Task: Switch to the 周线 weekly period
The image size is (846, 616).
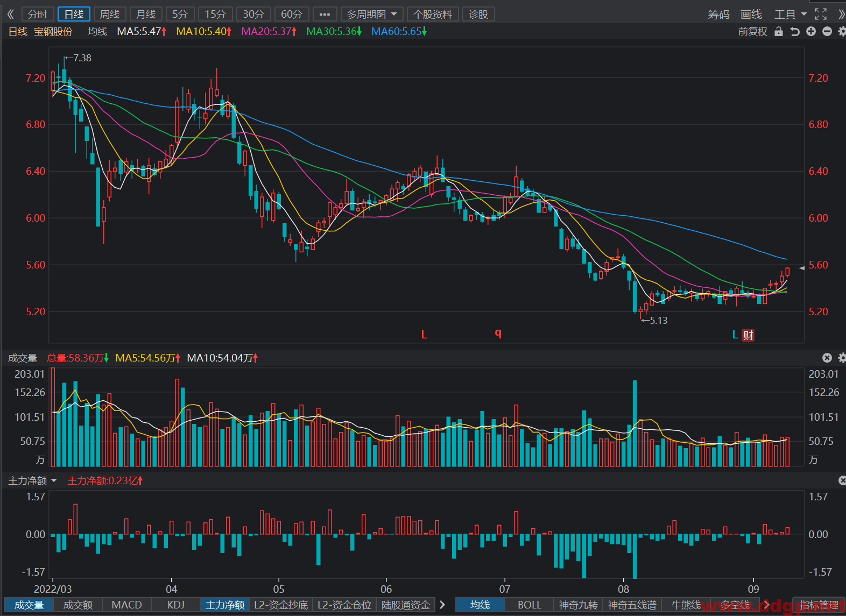Action: (110, 14)
